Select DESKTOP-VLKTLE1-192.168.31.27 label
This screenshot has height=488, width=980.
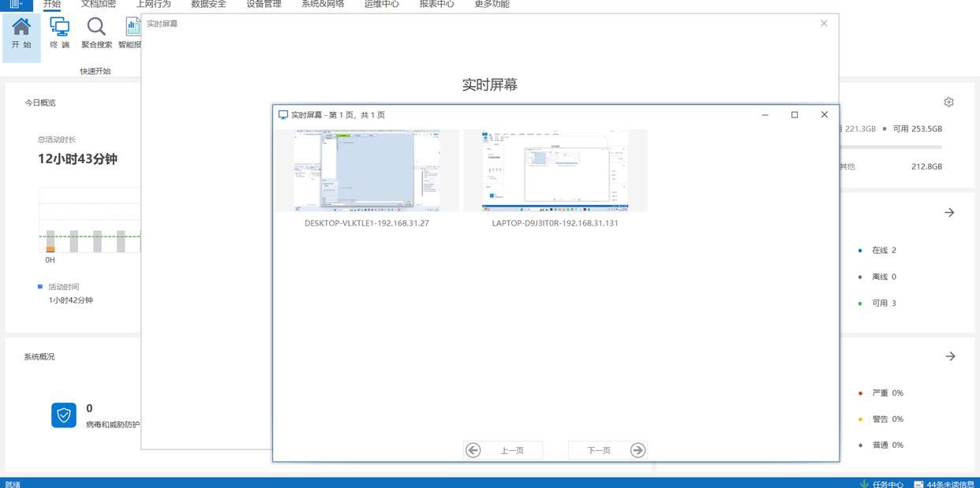pyautogui.click(x=367, y=223)
